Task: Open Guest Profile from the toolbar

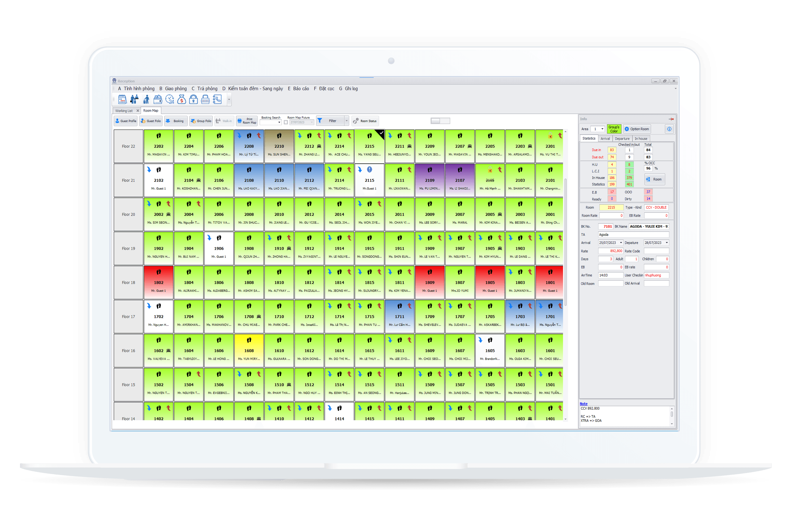Action: 126,121
